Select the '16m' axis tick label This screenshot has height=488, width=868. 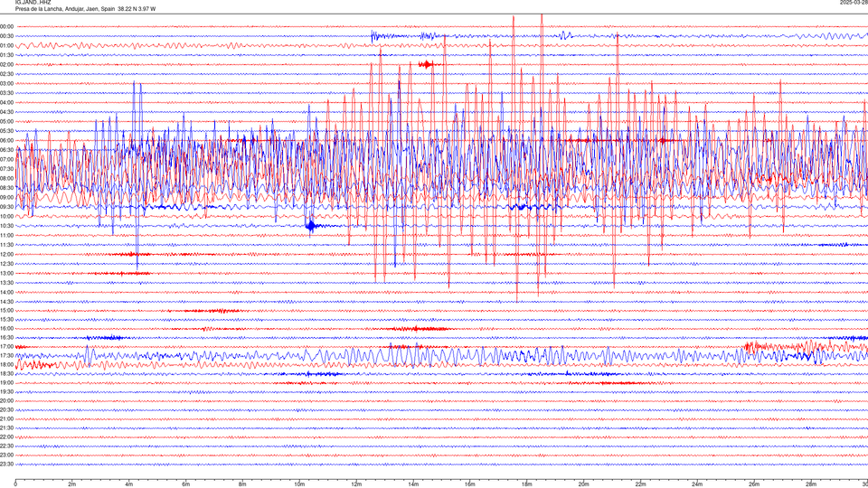pos(470,484)
